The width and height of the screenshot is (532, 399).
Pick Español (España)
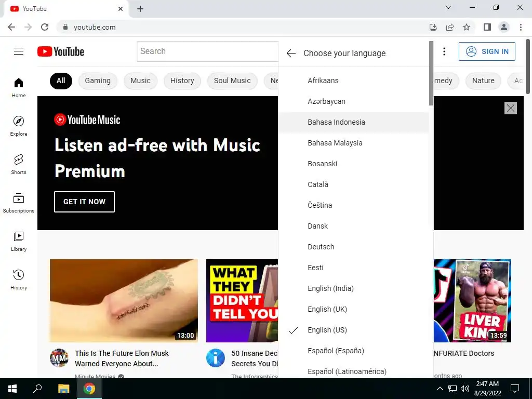coord(353,351)
